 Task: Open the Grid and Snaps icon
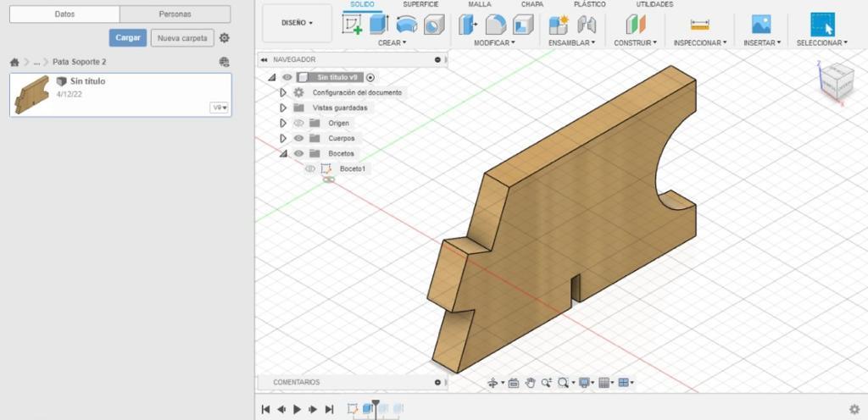(x=604, y=383)
